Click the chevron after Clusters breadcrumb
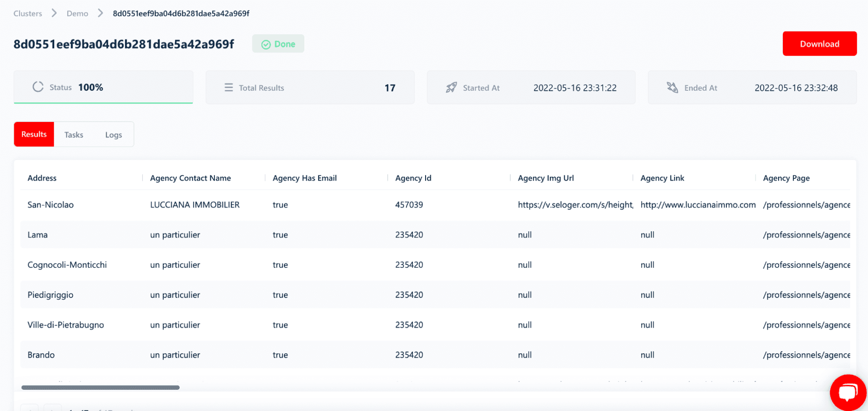Image resolution: width=868 pixels, height=411 pixels. click(x=54, y=13)
